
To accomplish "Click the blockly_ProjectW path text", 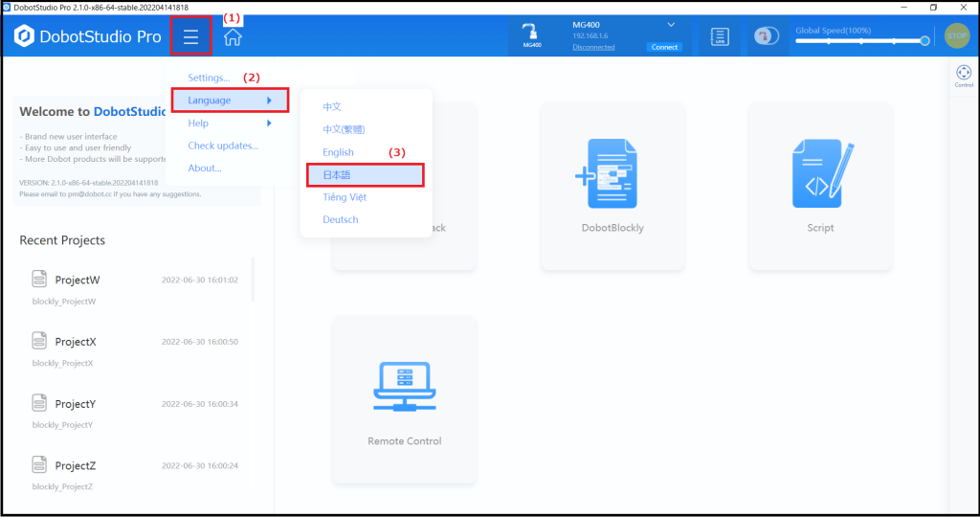I will (x=64, y=302).
